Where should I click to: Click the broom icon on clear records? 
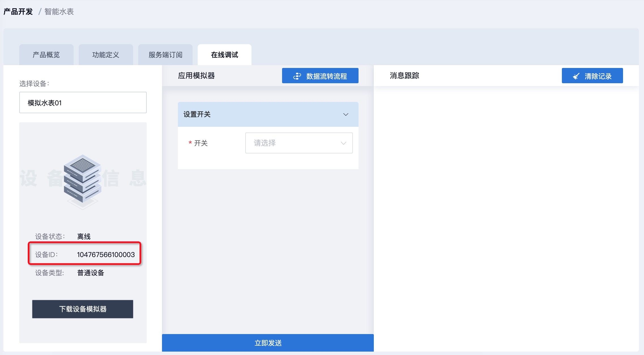[576, 76]
